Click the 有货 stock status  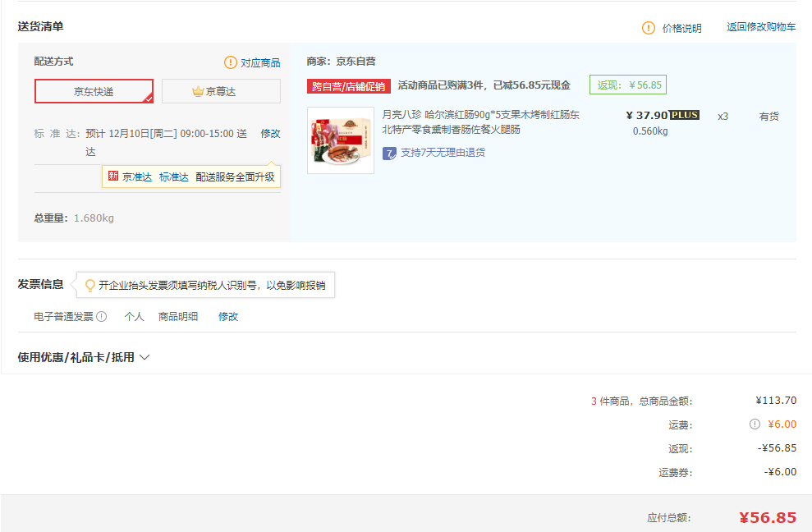pos(769,117)
